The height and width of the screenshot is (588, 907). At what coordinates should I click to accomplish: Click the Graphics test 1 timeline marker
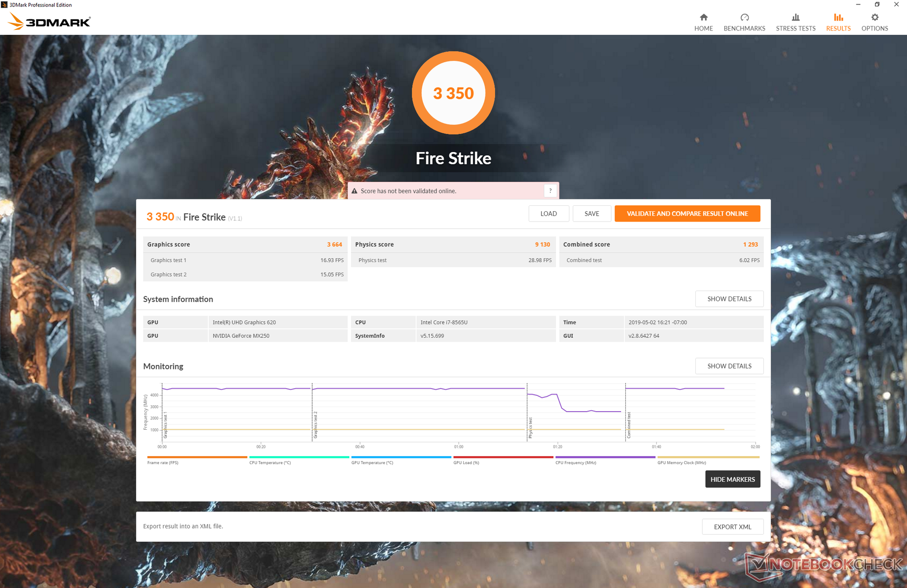pos(166,426)
